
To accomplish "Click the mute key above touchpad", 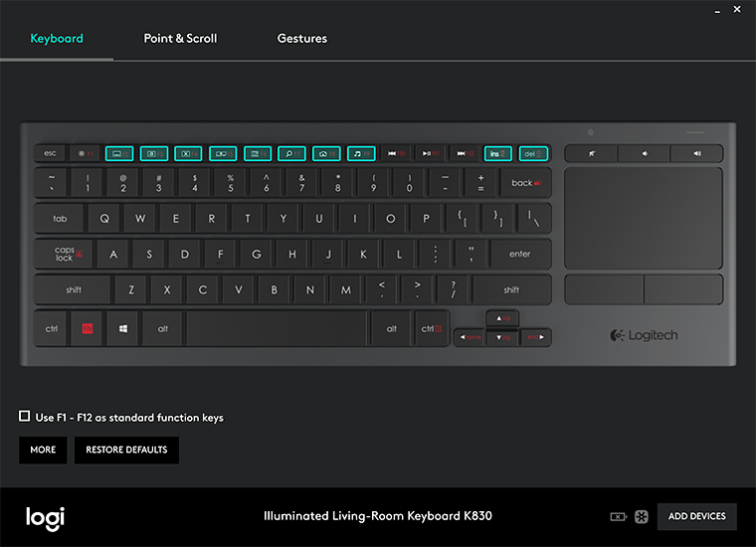I will [x=592, y=154].
